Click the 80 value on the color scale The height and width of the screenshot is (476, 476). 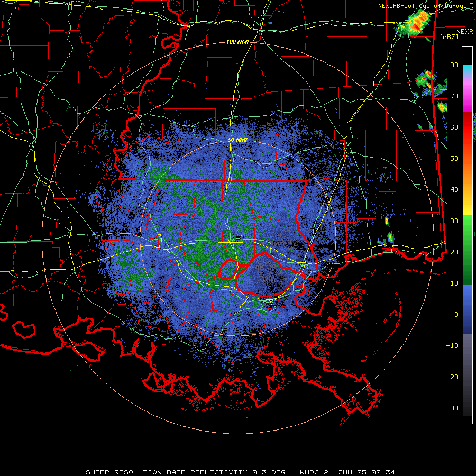tap(454, 65)
